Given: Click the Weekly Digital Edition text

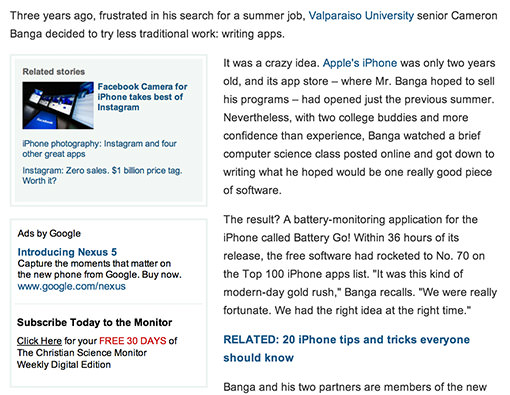Looking at the screenshot, I should (64, 365).
